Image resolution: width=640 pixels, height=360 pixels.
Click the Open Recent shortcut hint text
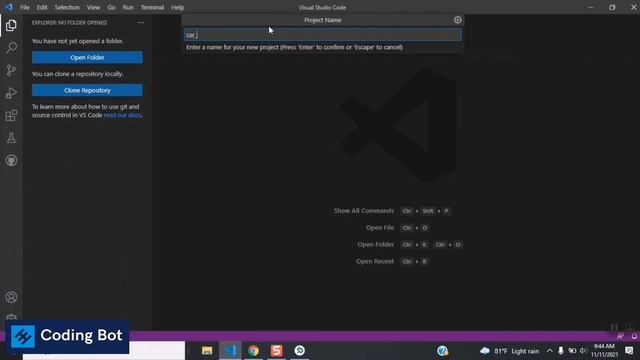click(375, 261)
